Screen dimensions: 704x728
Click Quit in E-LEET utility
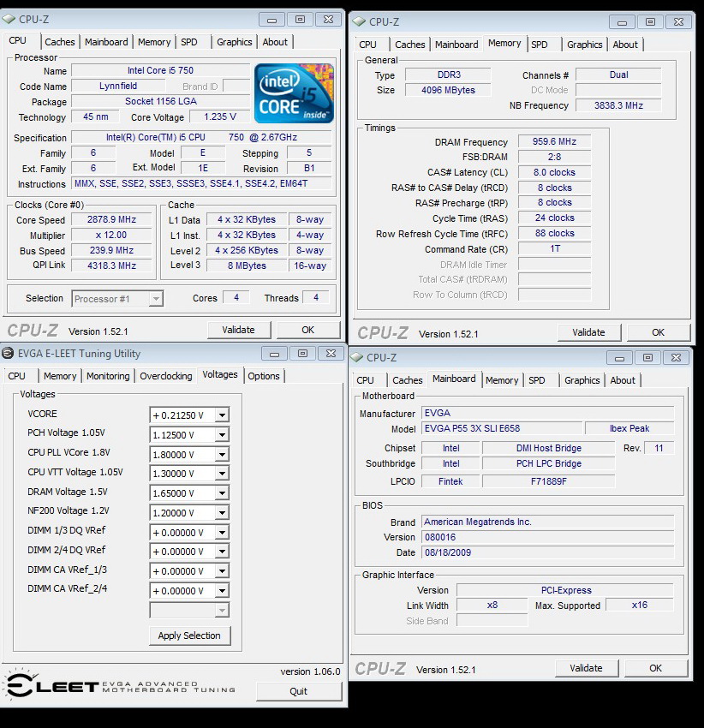299,691
